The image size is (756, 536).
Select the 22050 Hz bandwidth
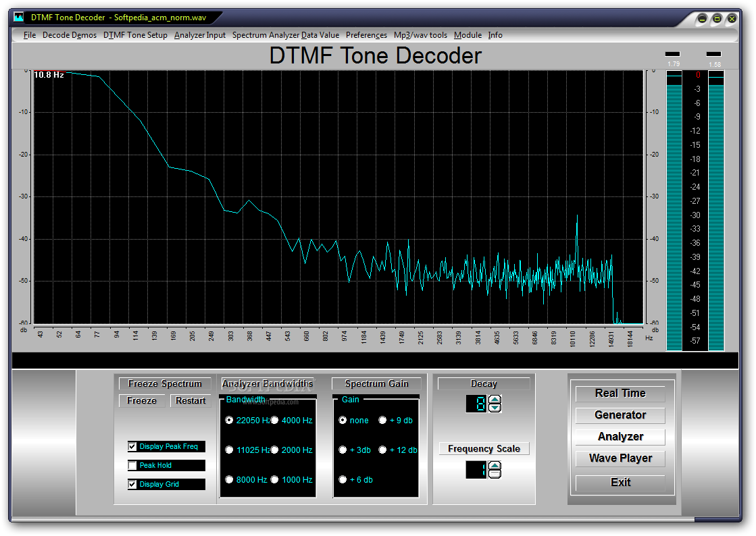point(230,421)
